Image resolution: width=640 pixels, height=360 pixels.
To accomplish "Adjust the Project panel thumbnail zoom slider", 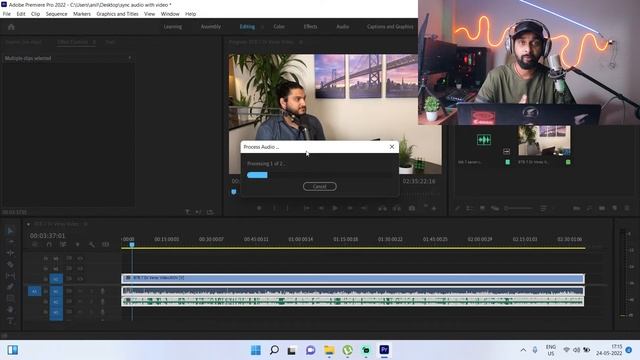I will (518, 208).
